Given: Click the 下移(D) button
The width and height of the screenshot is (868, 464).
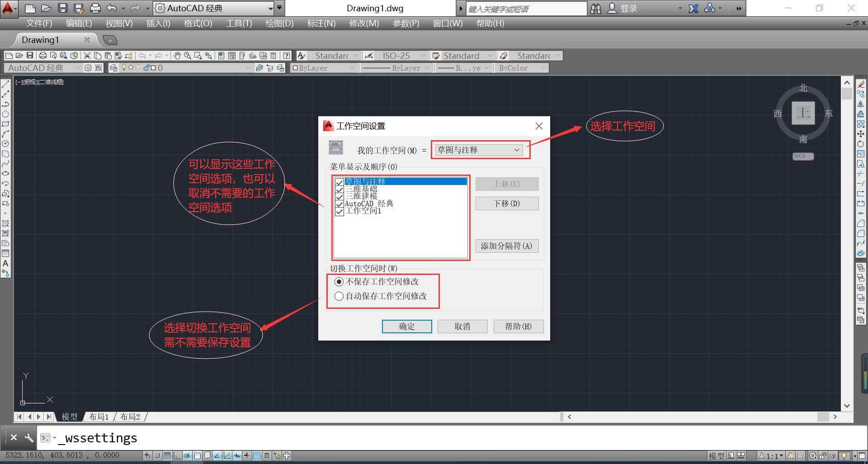Looking at the screenshot, I should coord(507,204).
